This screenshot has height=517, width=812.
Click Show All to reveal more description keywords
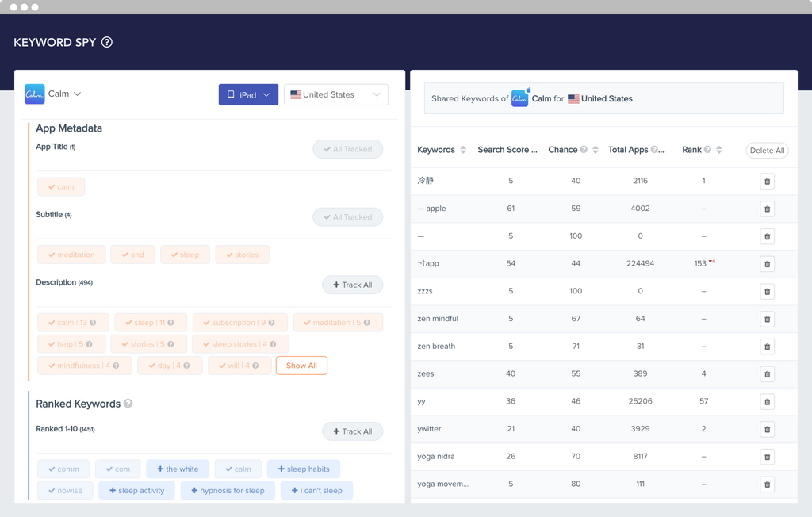[x=301, y=365]
